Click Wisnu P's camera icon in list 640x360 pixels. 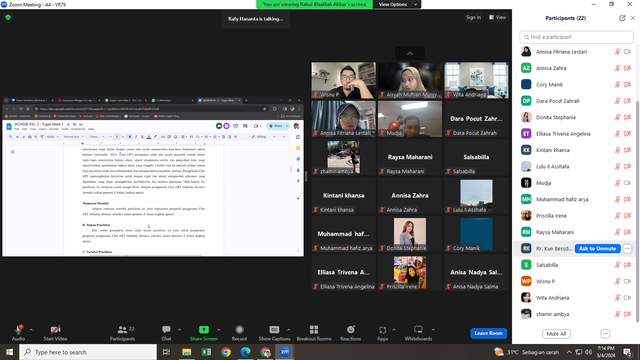(x=627, y=281)
